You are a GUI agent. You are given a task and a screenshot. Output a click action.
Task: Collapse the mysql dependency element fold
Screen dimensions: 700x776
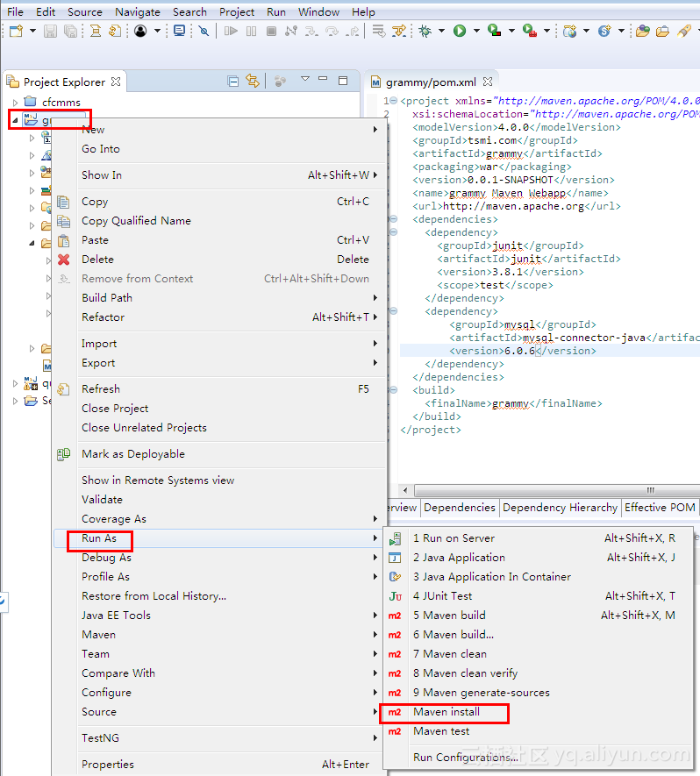click(394, 310)
